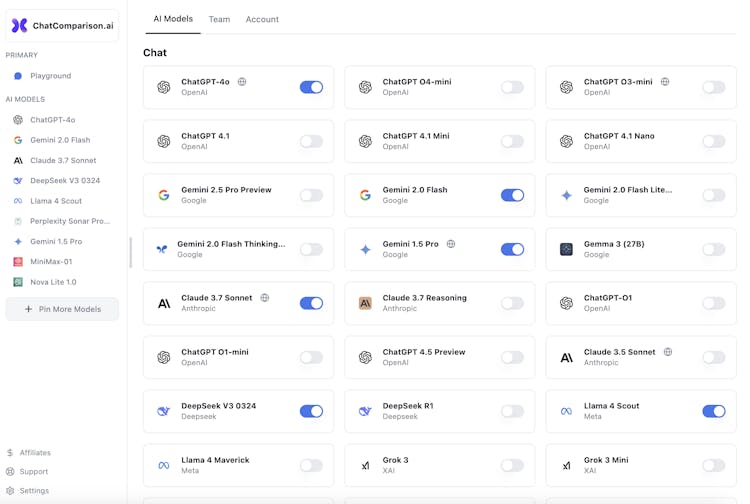Screen dimensions: 750x504
Task: Turn on the Grok 3 Mini toggle
Action: pyautogui.click(x=714, y=465)
